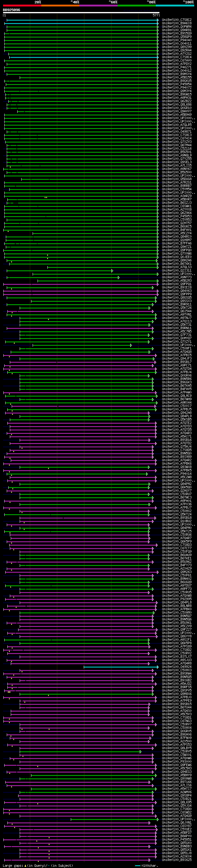Open hit UniRef100_B9A618
197x868 pixels.
[177, 24]
